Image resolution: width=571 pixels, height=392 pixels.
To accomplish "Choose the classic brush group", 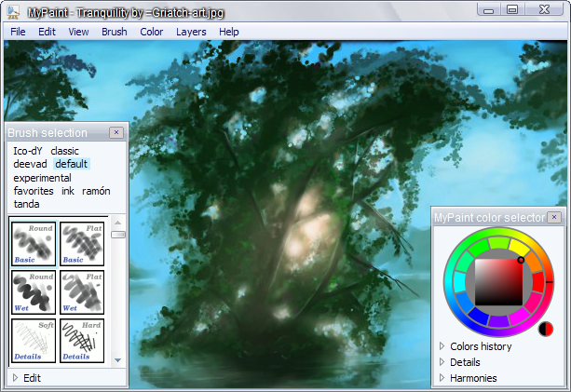I will [65, 151].
